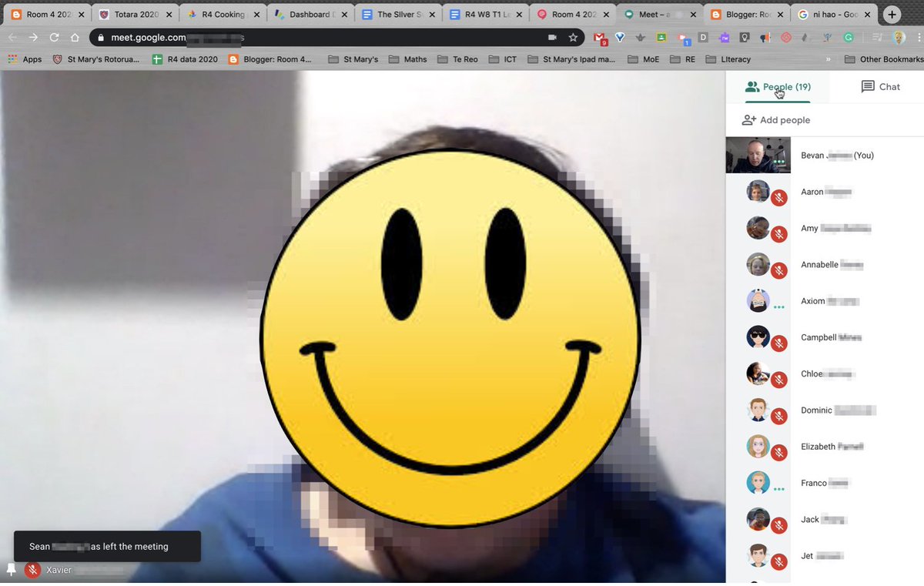Click the Google Classroom extension icon
The height and width of the screenshot is (586, 924).
tap(661, 37)
